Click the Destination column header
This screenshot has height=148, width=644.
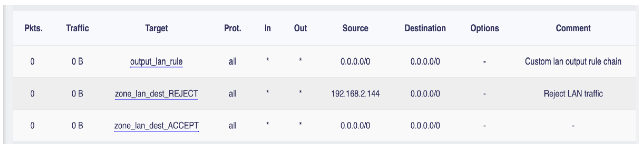[425, 28]
